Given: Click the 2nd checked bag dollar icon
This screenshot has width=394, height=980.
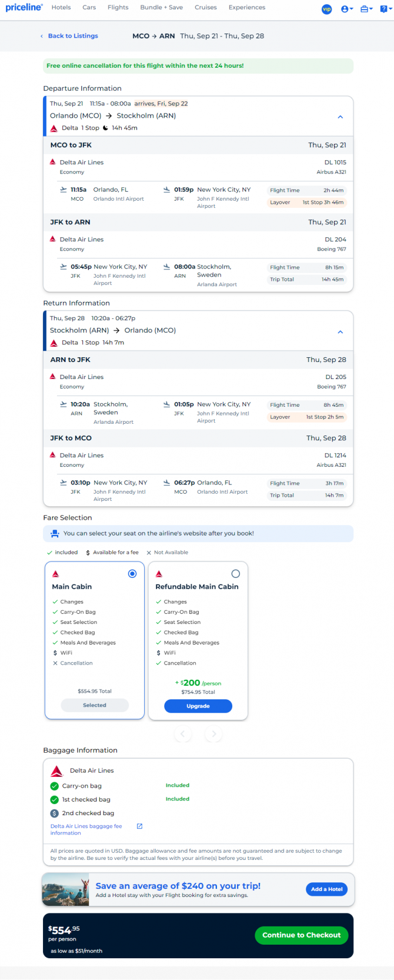Looking at the screenshot, I should tap(55, 813).
